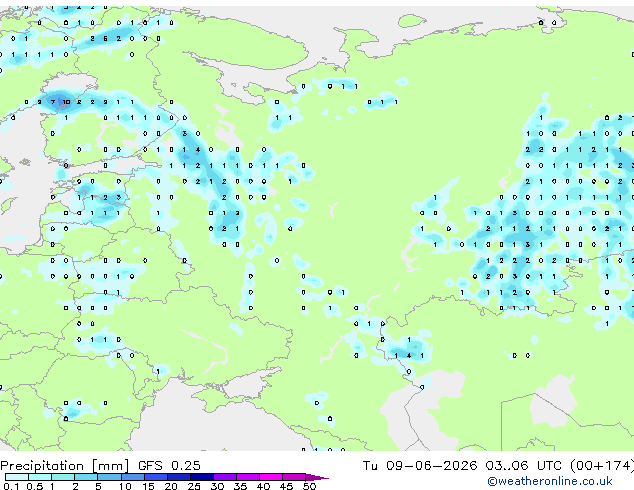Click the 'Precipitation [mm]' title text
634x490 pixels.
(x=65, y=466)
